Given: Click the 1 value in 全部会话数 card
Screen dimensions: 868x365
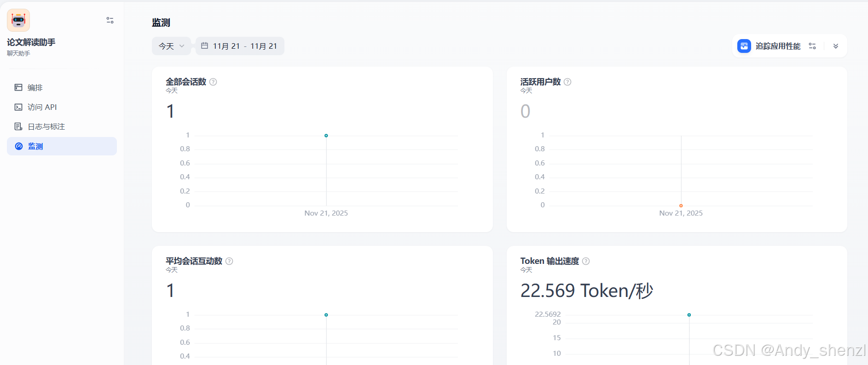Looking at the screenshot, I should click(170, 111).
